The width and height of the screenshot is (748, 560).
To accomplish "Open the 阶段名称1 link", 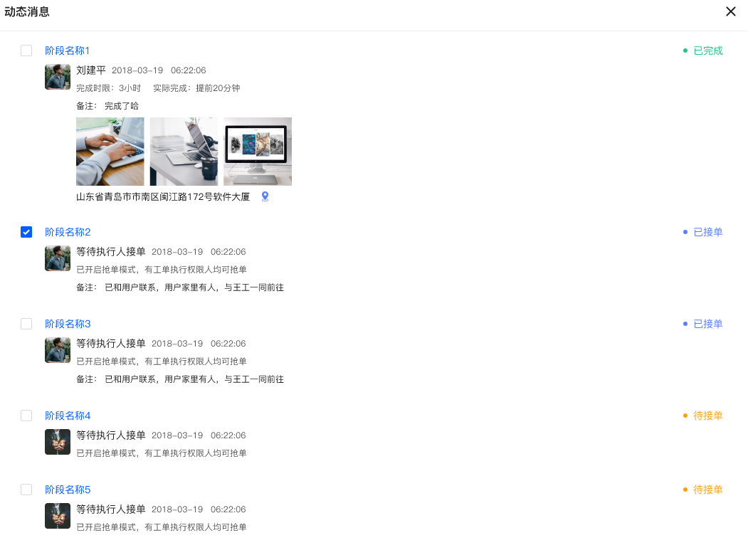I will coord(68,51).
